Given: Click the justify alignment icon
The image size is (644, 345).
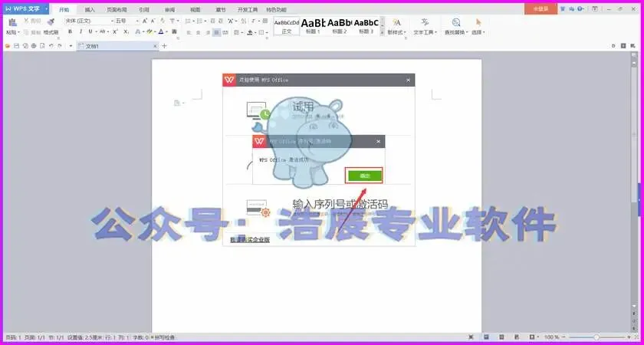Looking at the screenshot, I should point(216,32).
